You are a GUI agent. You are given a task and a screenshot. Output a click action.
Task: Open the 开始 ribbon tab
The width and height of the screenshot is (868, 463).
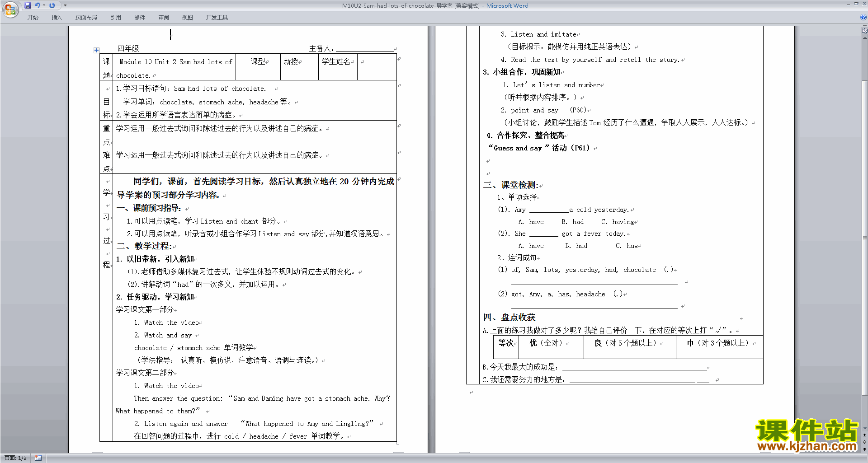33,18
